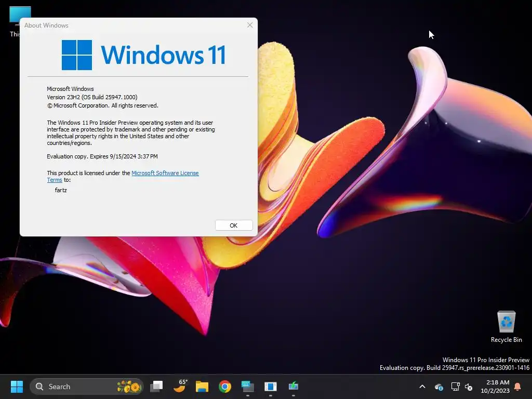
Task: Close the About Windows dialog
Action: click(x=250, y=25)
